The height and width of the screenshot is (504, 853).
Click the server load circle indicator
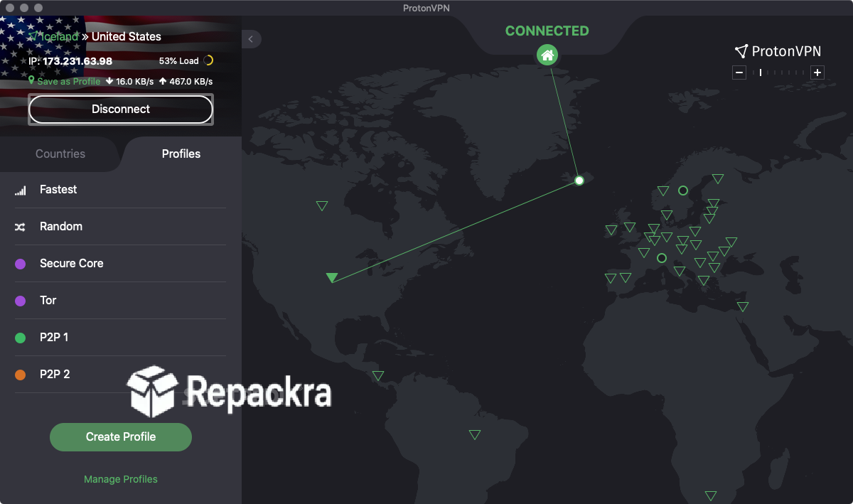click(208, 60)
